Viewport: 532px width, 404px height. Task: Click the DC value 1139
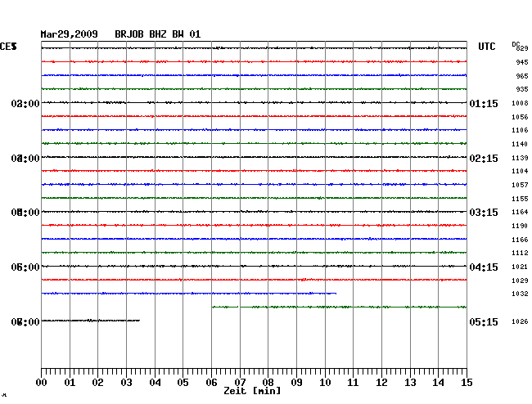(520, 158)
